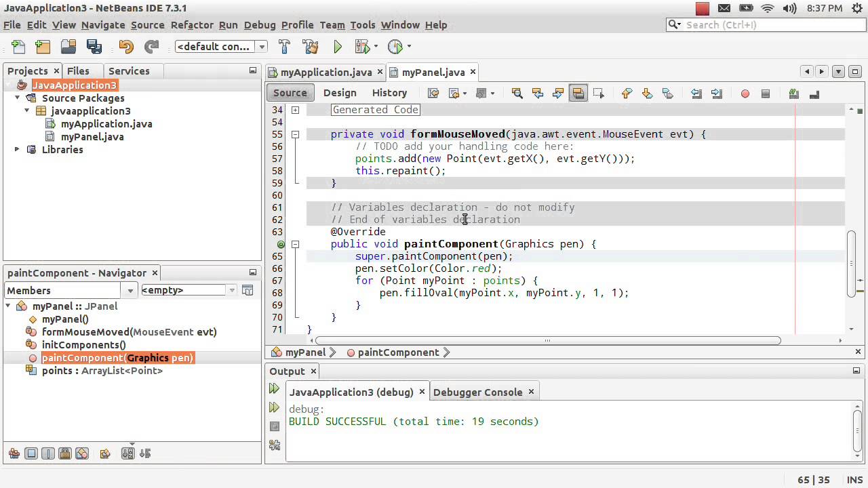This screenshot has width=868, height=488.
Task: Click the editor horizontal scrollbar
Action: 548,340
